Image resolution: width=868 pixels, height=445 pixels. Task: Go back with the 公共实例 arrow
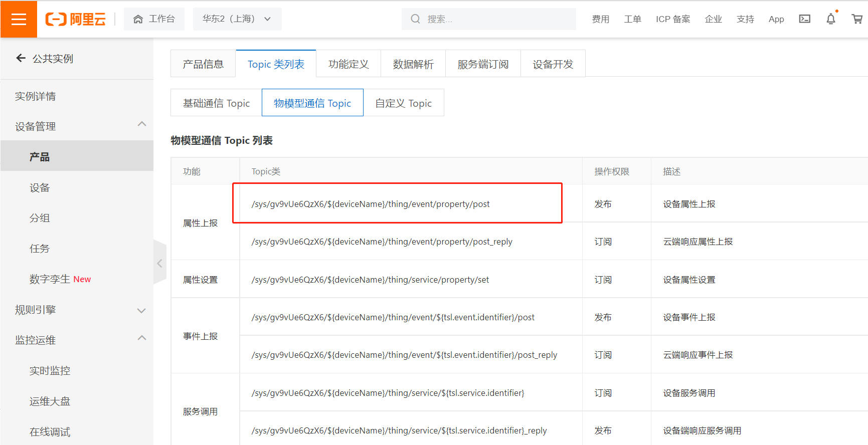pos(21,58)
